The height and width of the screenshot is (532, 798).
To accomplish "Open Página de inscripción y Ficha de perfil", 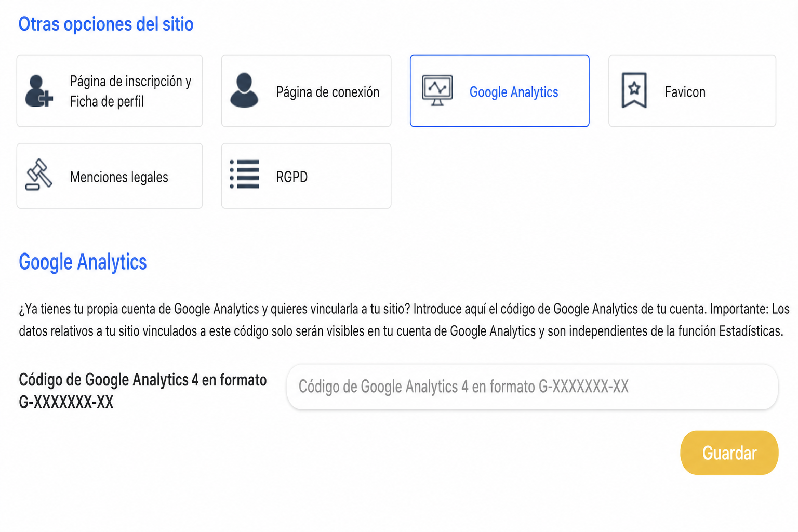I will 110,91.
